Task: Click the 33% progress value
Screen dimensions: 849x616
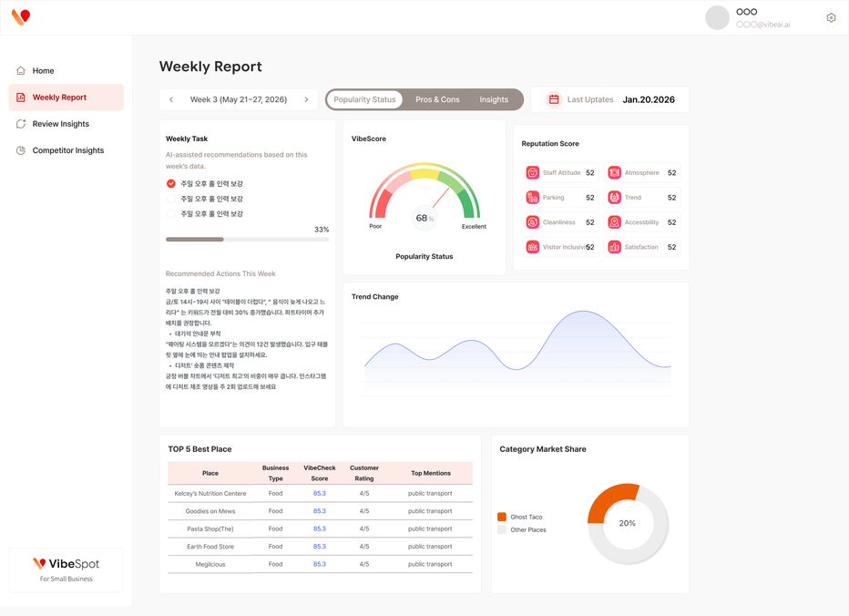Action: (322, 230)
